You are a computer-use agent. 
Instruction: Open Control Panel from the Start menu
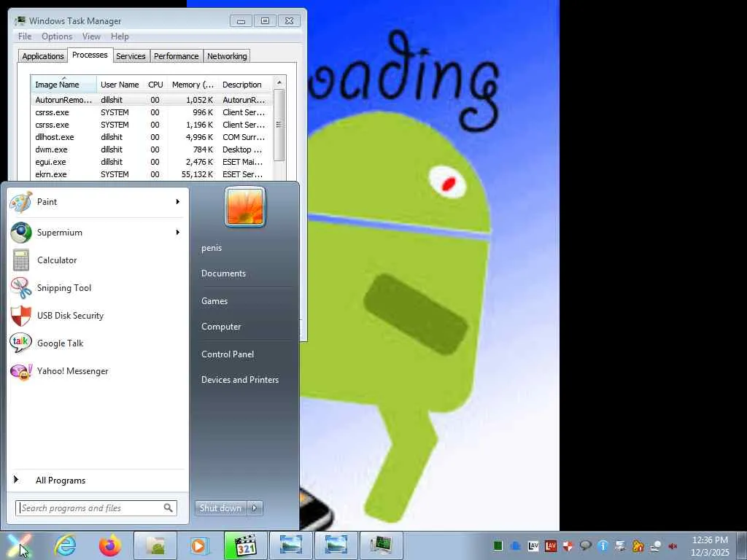[x=228, y=354]
